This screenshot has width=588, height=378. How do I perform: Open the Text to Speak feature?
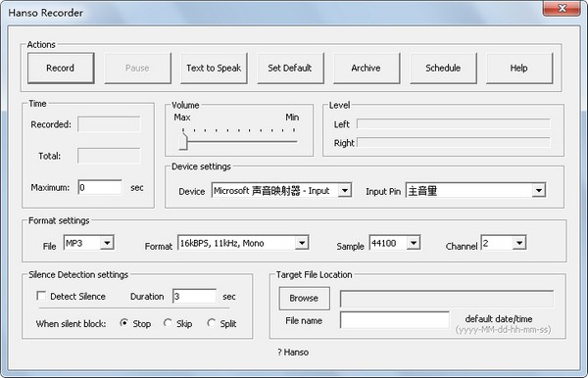click(214, 69)
